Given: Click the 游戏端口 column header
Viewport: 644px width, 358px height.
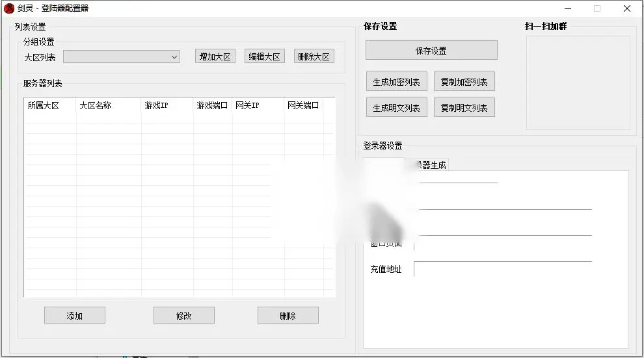Looking at the screenshot, I should (213, 105).
